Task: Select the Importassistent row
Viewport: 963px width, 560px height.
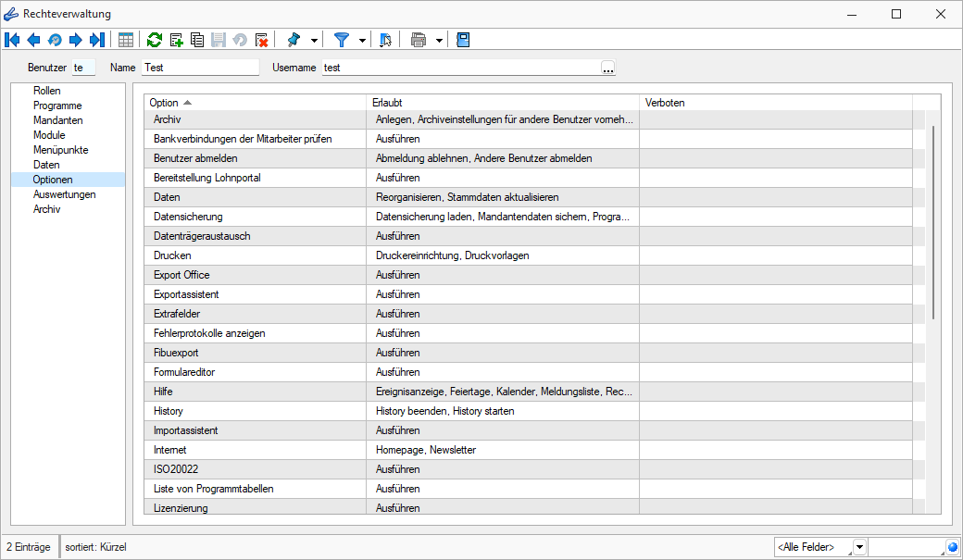Action: [528, 430]
